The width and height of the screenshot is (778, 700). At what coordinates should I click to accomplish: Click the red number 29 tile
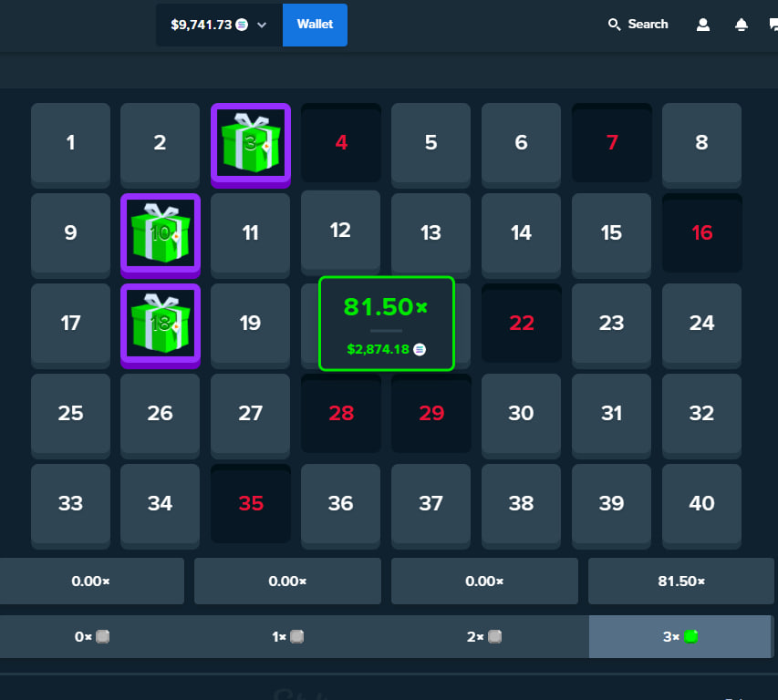pos(431,414)
